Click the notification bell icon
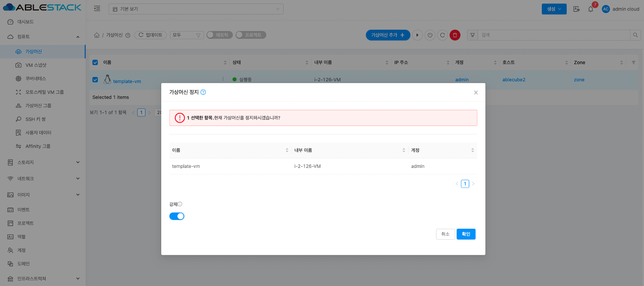644x286 pixels. (591, 9)
